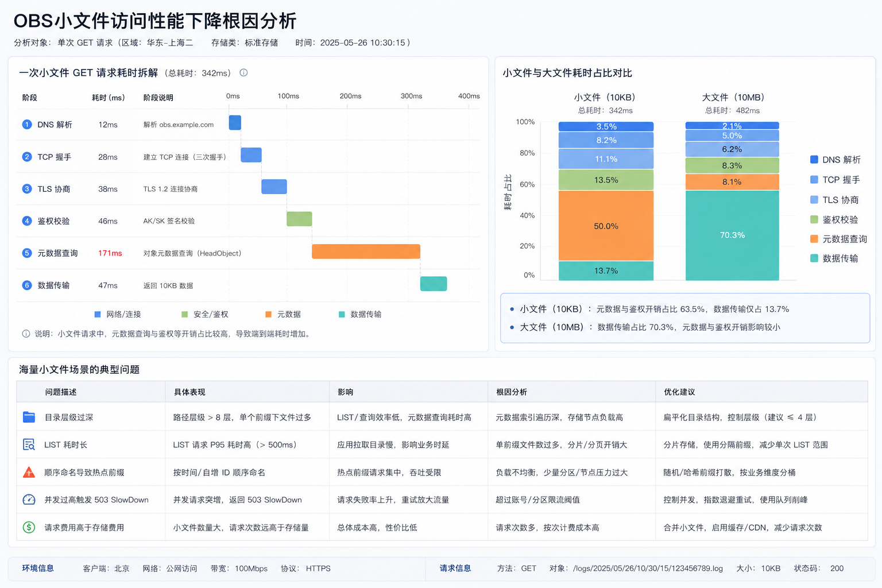Viewport: 882px width, 588px height.
Task: Click the 环境信息 label in footer
Action: coord(38,568)
